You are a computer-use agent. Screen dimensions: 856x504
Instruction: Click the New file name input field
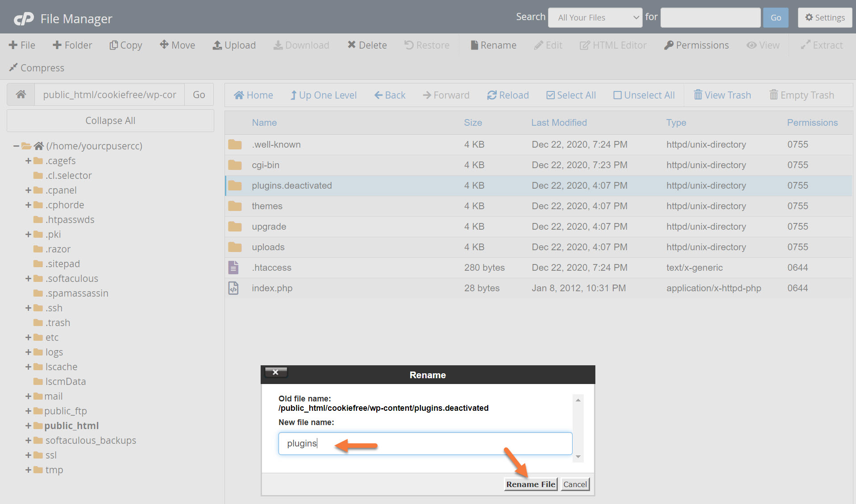(425, 443)
